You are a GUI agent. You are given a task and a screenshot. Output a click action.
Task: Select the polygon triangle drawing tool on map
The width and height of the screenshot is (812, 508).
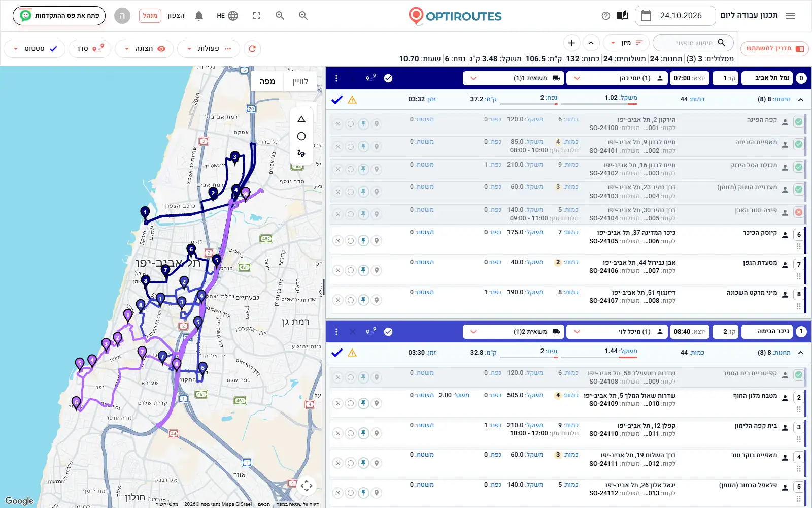(301, 119)
